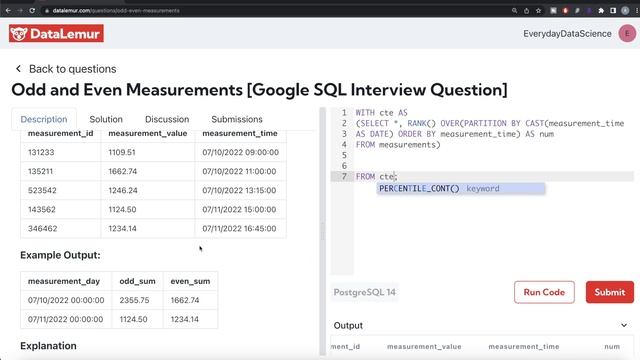Open the pink E user avatar
This screenshot has width=640, height=360.
point(627,33)
